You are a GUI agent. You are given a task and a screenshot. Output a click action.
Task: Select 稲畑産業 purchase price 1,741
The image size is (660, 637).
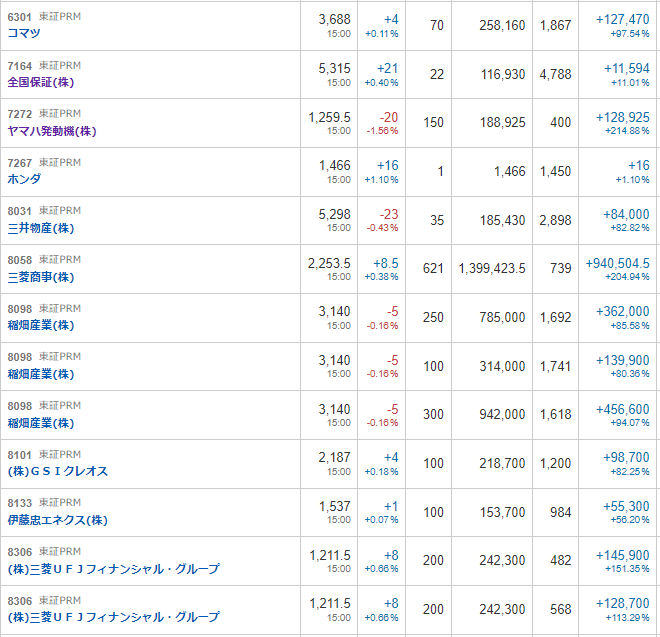click(556, 366)
